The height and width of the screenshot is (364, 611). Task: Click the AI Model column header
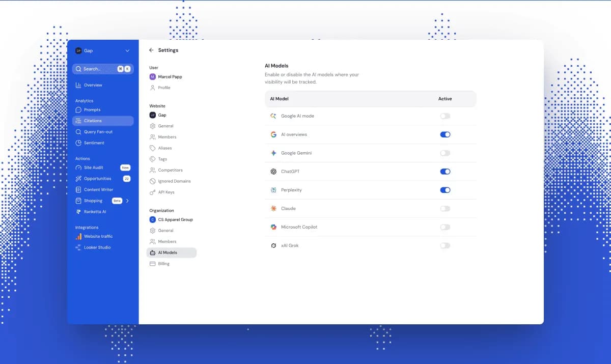279,99
